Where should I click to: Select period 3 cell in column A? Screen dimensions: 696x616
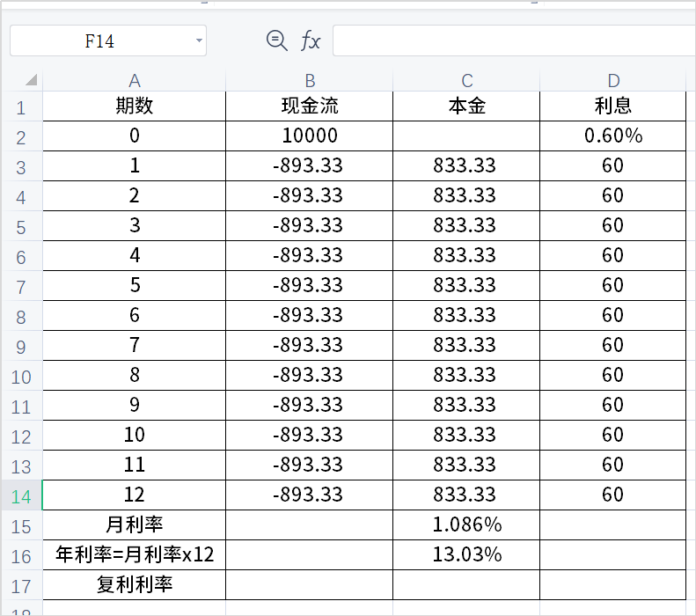point(134,226)
